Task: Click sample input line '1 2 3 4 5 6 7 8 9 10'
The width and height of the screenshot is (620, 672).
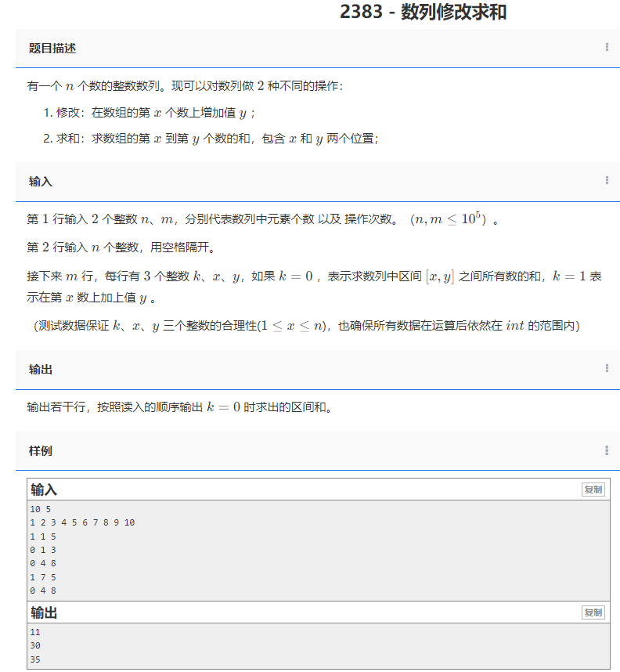Action: (82, 522)
